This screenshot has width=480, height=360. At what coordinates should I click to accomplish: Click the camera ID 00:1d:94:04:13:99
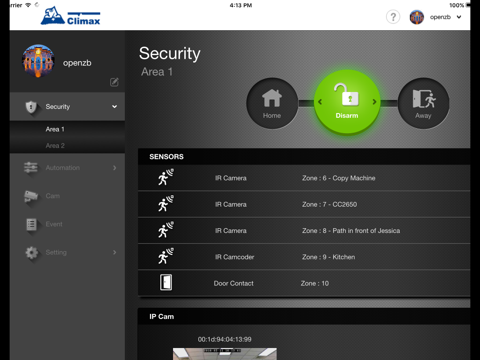click(225, 339)
